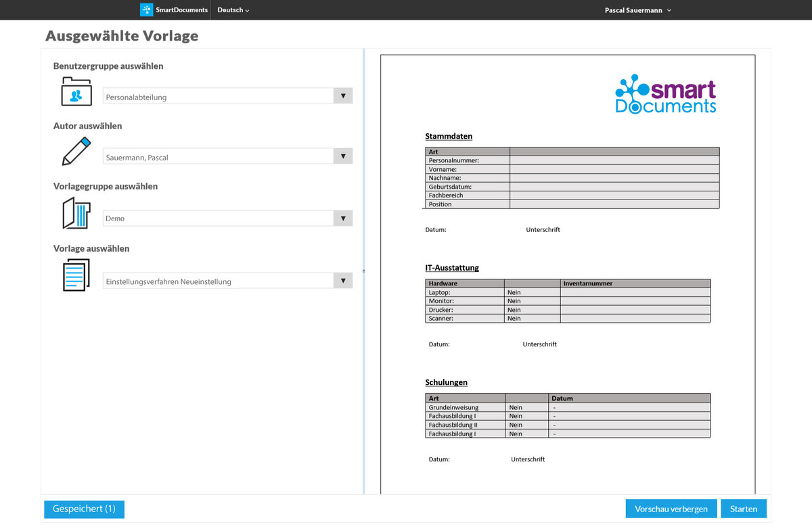Click the author pencil icon
Viewport: 812px width, 529px height.
76,152
